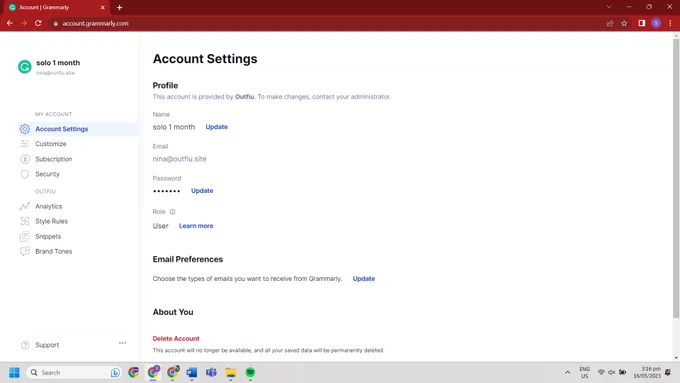Bookmark this page with the star icon

pos(624,23)
